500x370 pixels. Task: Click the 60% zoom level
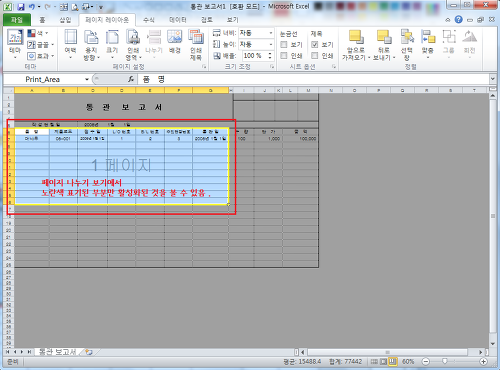click(x=408, y=361)
